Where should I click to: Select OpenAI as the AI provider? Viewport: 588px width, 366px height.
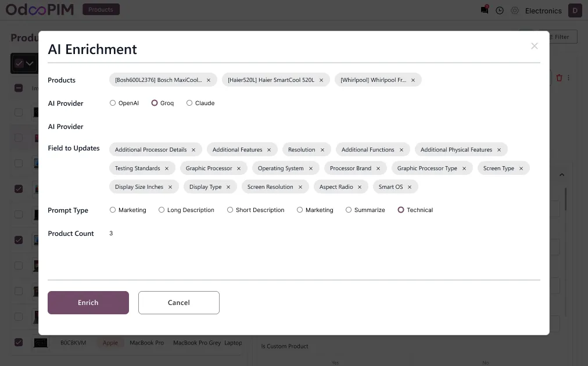pos(113,103)
